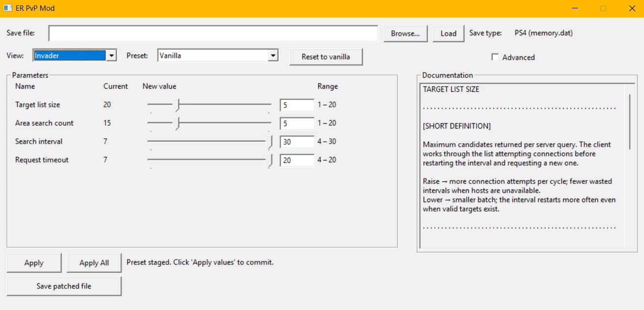Click the 'Search interval' parameter label
The image size is (644, 310).
(39, 141)
